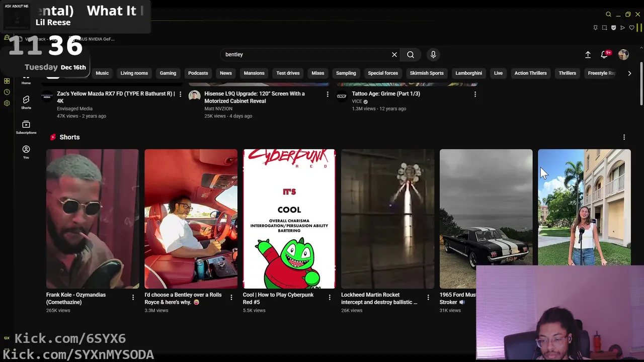
Task: Open Cyberpunk Red 'It's Cool' short thumbnail
Action: tap(289, 219)
